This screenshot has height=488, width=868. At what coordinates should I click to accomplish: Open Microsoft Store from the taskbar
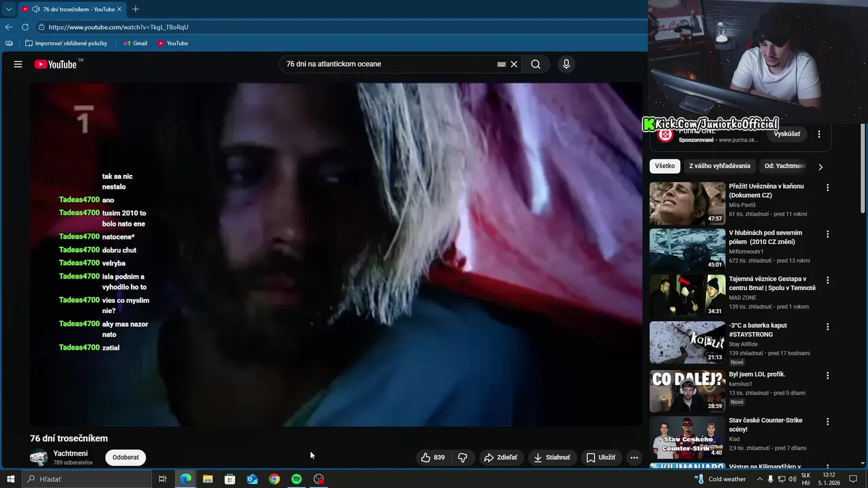230,479
